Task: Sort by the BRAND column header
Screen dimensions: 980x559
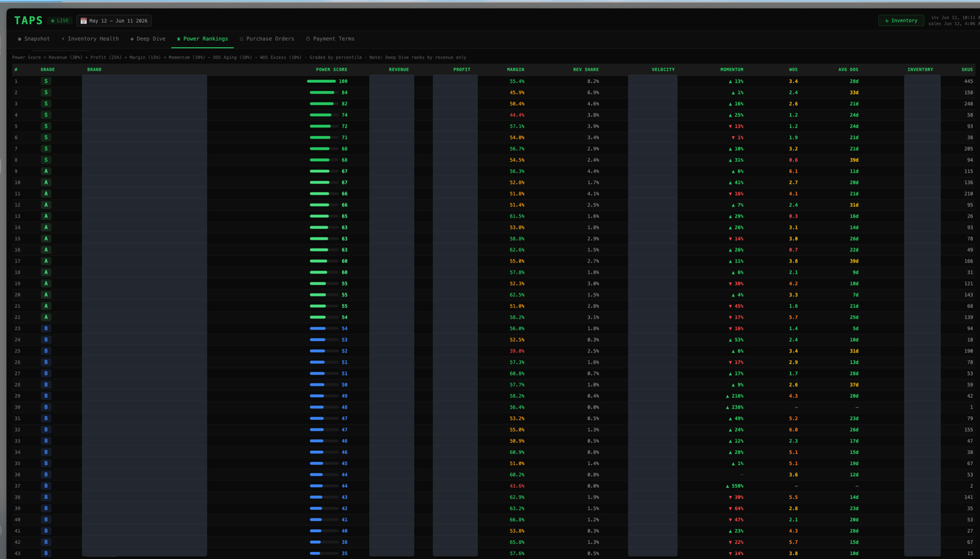Action: [94, 70]
